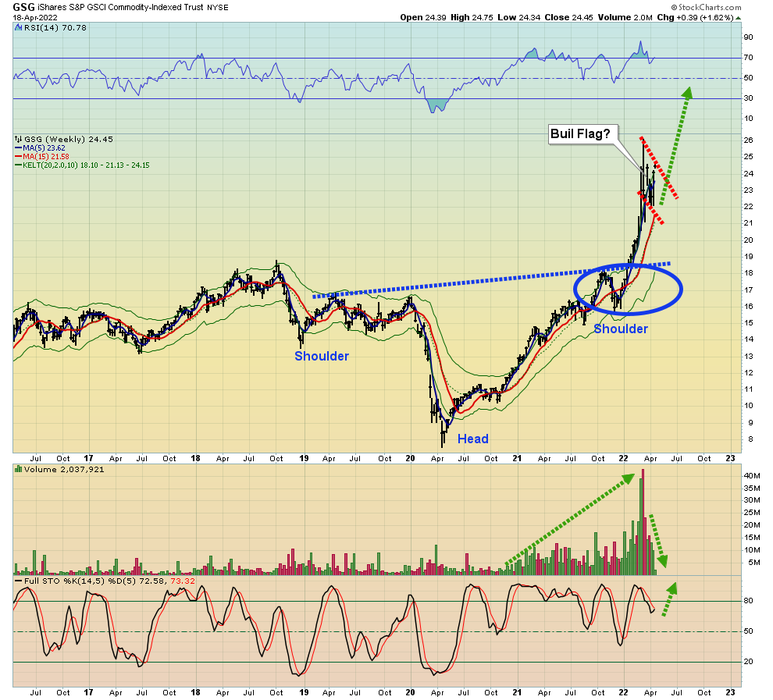Click the 24 tick on price axis
The width and height of the screenshot is (773, 700).
pyautogui.click(x=748, y=173)
